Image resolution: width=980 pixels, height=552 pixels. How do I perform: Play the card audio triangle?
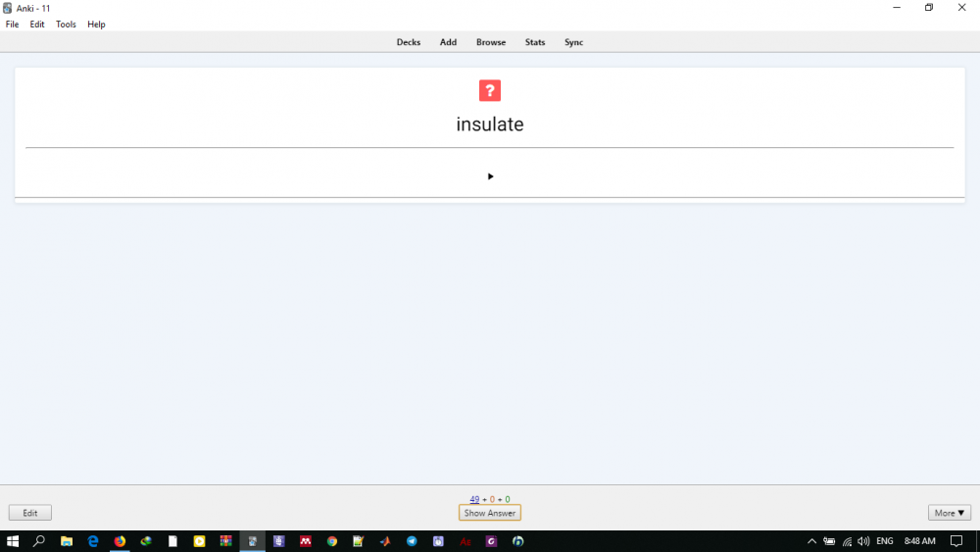(490, 176)
